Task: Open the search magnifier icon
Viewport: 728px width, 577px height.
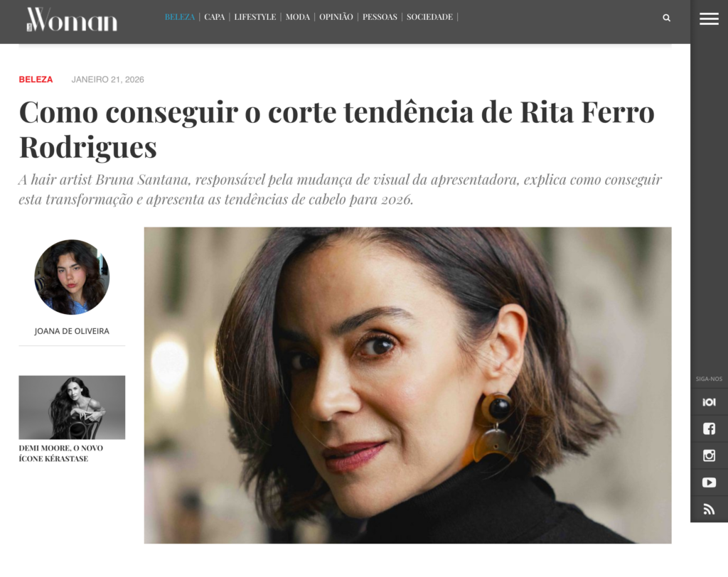Action: 666,18
